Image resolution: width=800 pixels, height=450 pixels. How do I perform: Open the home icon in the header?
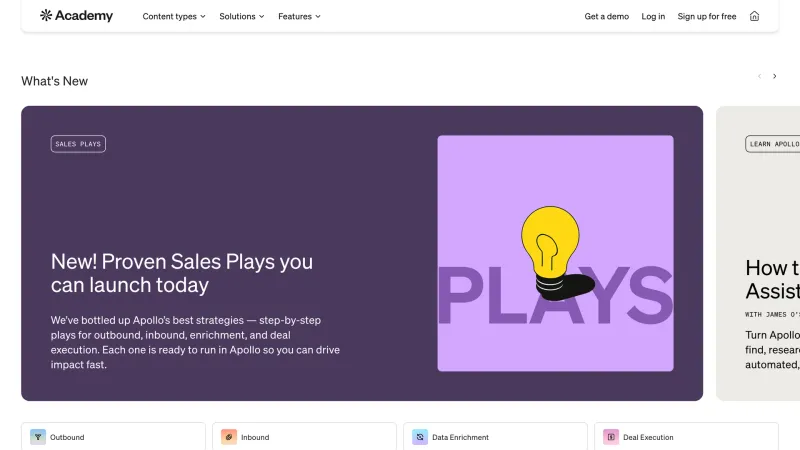(x=754, y=16)
